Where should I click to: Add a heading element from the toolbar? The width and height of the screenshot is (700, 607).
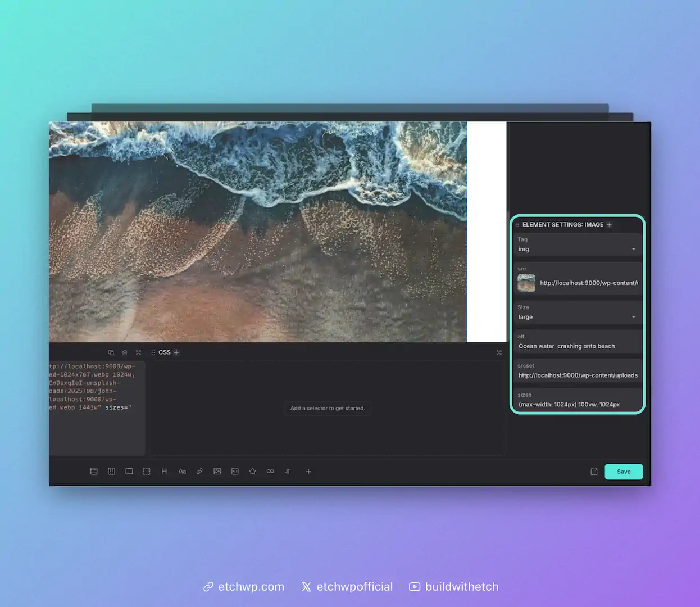point(164,472)
